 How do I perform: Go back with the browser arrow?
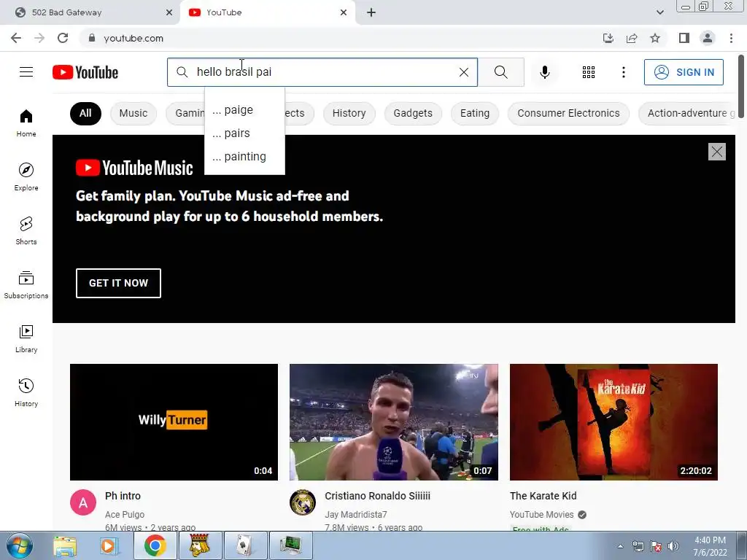(x=16, y=38)
